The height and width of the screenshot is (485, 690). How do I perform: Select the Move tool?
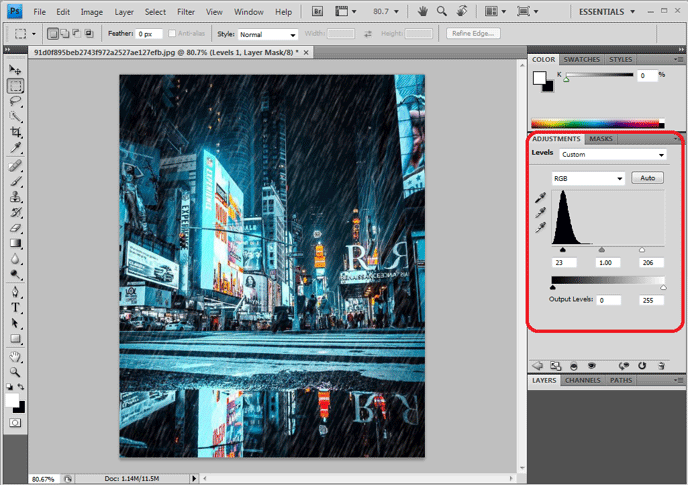[15, 70]
